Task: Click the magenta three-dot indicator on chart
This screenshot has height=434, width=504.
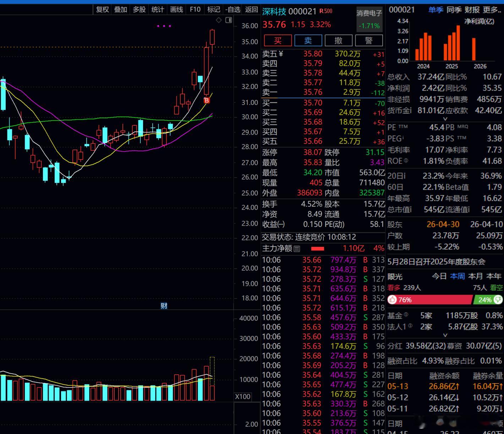Action: (164, 26)
